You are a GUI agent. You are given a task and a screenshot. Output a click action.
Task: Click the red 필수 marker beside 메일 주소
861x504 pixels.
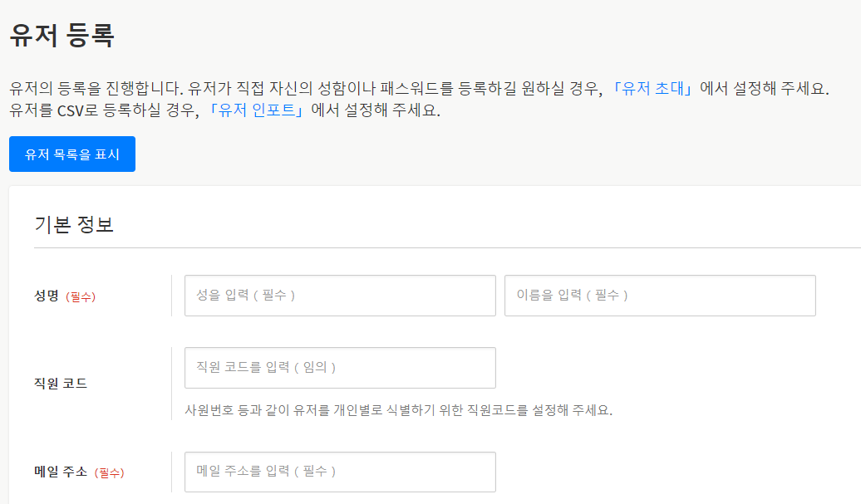tap(109, 472)
